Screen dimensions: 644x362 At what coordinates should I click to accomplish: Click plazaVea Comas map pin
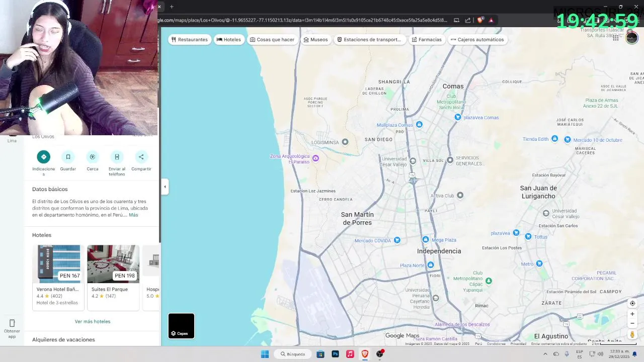click(457, 117)
